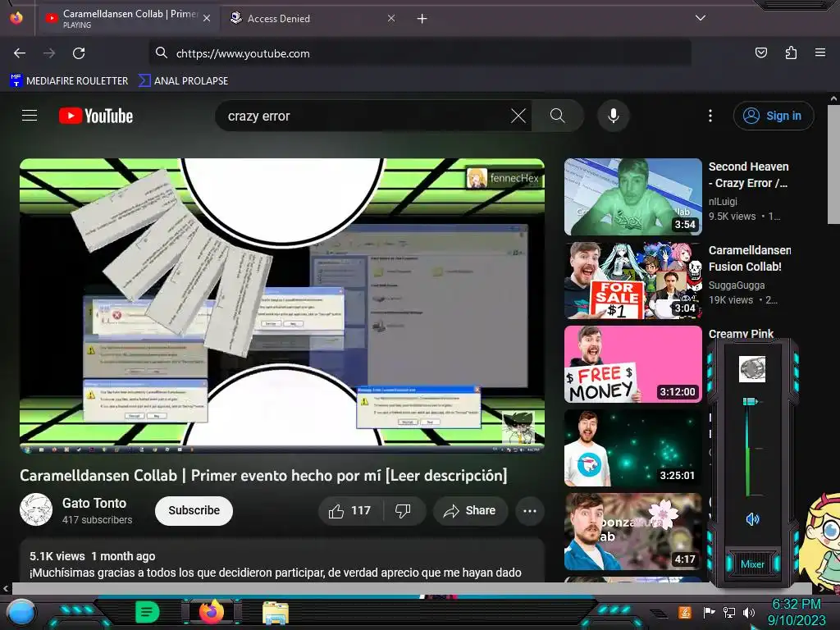Click the URL address bar
This screenshot has height=630, width=840.
[419, 53]
